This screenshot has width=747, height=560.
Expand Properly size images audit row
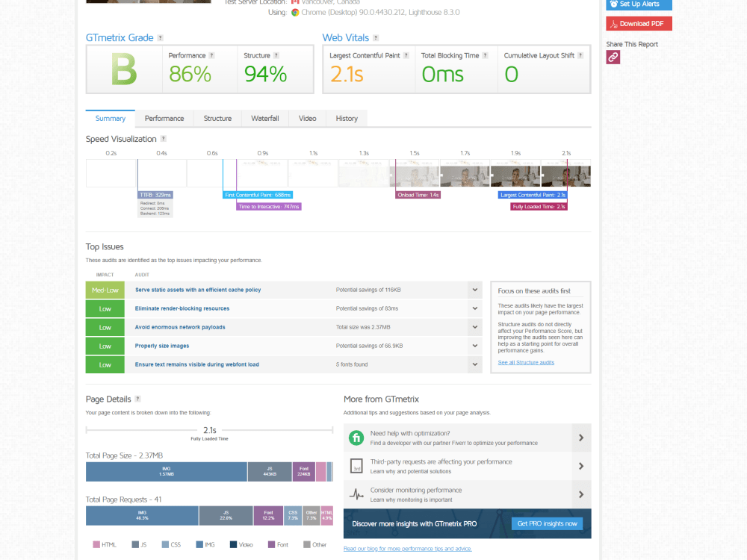pos(474,346)
